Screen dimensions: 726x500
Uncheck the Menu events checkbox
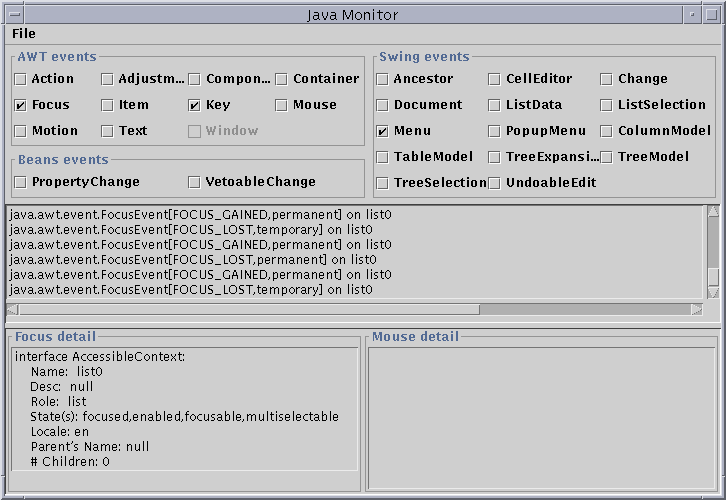[x=382, y=131]
